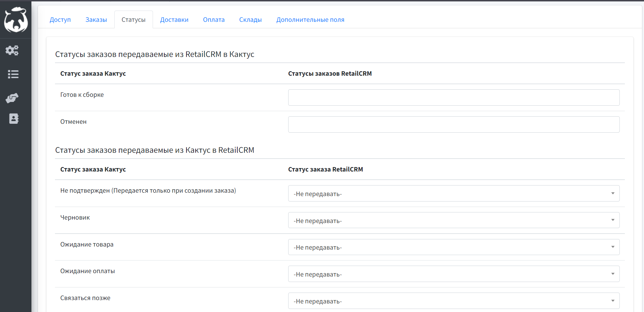Focus the Отменен status input
Screen dimensions: 644x312
coord(454,124)
